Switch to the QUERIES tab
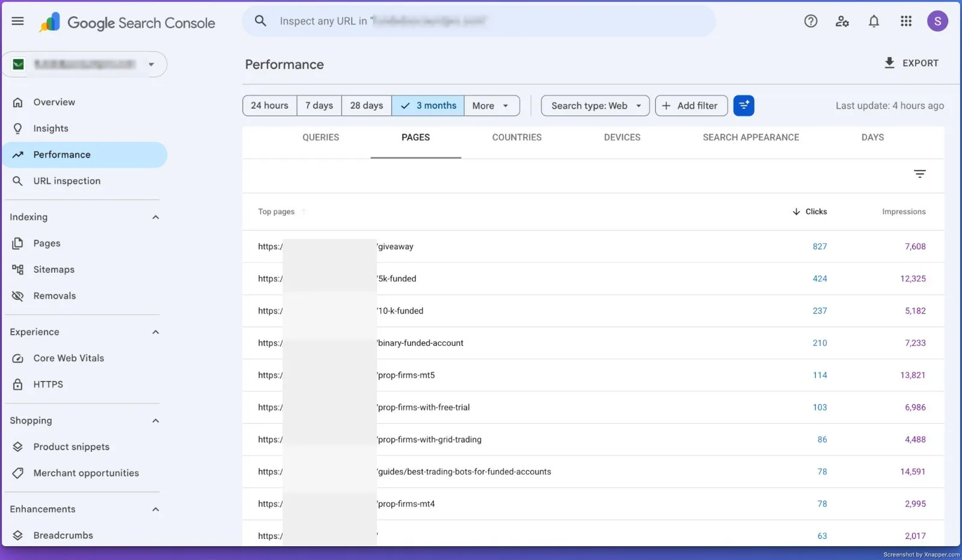The width and height of the screenshot is (962, 560). (320, 138)
